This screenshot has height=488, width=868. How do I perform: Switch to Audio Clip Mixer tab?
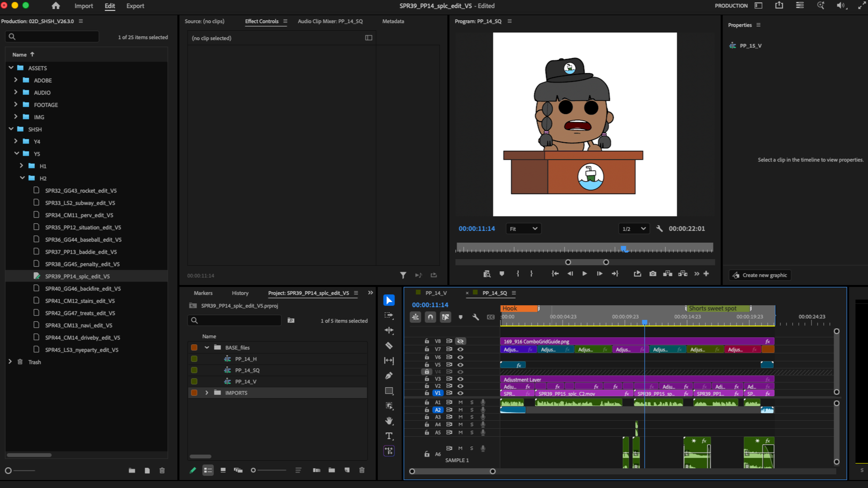330,21
